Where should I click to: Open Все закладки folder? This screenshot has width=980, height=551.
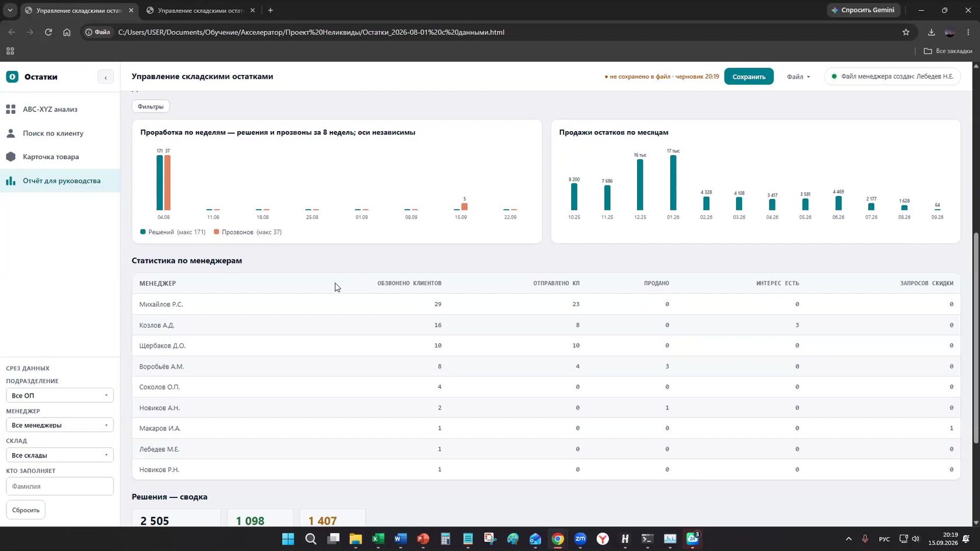948,51
